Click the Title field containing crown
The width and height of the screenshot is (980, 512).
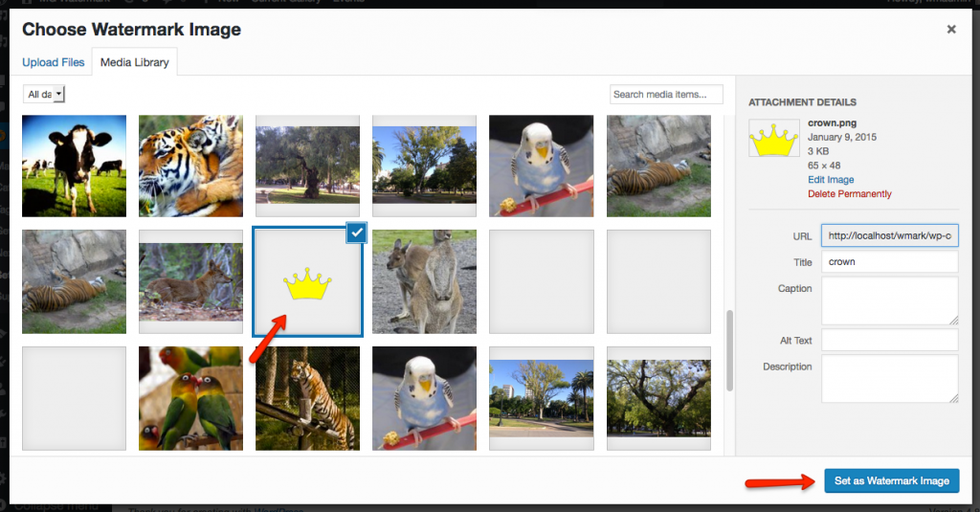[x=889, y=262]
